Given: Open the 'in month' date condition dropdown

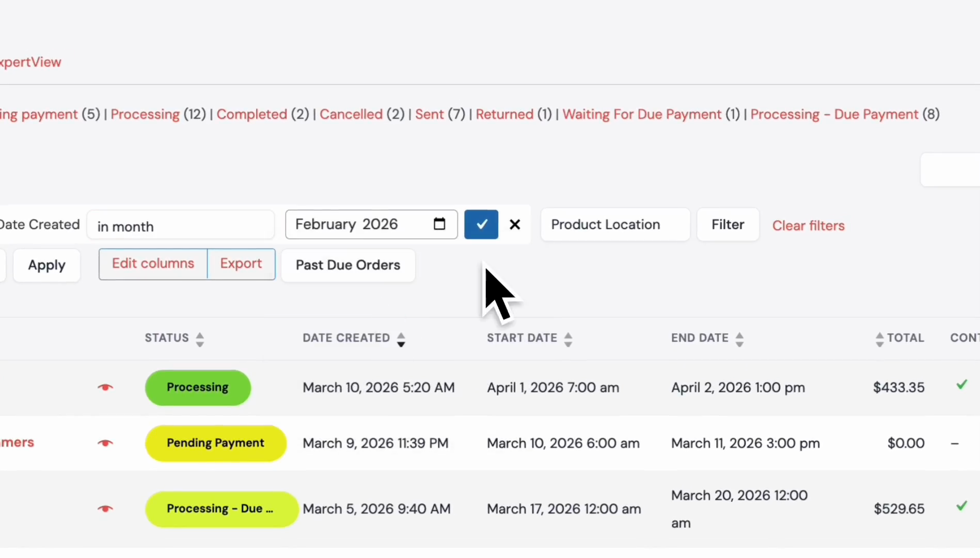Looking at the screenshot, I should click(x=181, y=225).
